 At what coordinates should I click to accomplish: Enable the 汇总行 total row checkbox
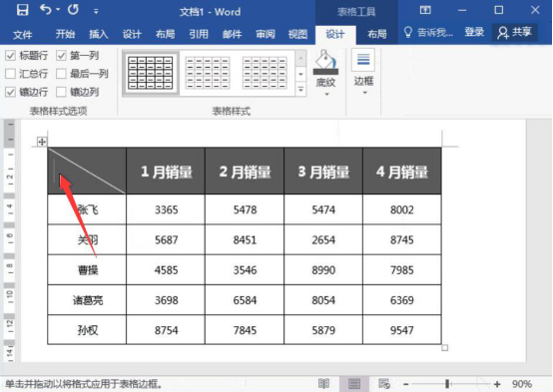(11, 74)
